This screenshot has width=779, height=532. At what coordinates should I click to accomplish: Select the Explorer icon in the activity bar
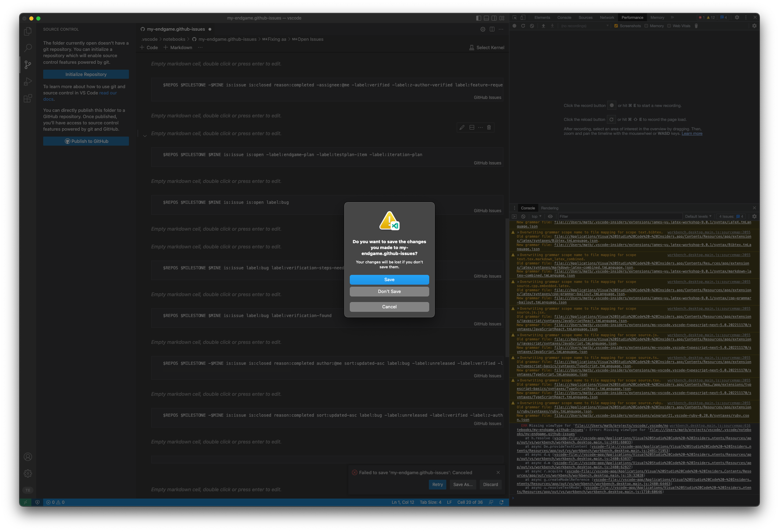(28, 31)
